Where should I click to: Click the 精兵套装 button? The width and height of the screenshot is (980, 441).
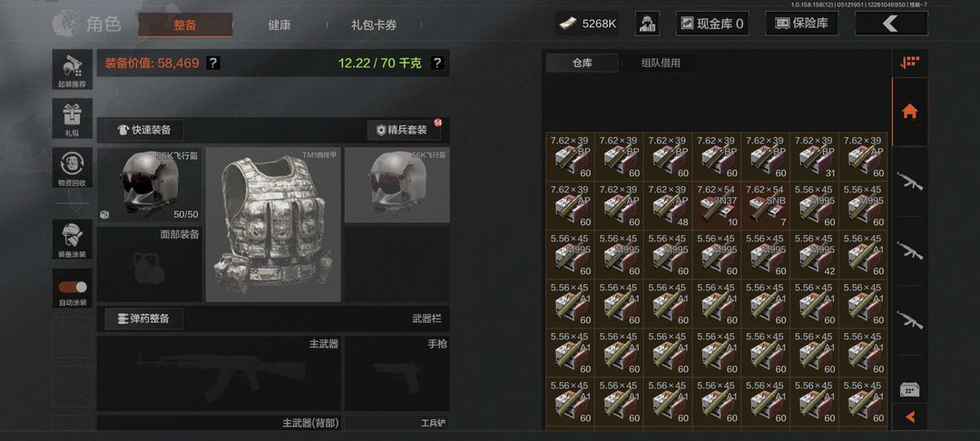tap(404, 130)
